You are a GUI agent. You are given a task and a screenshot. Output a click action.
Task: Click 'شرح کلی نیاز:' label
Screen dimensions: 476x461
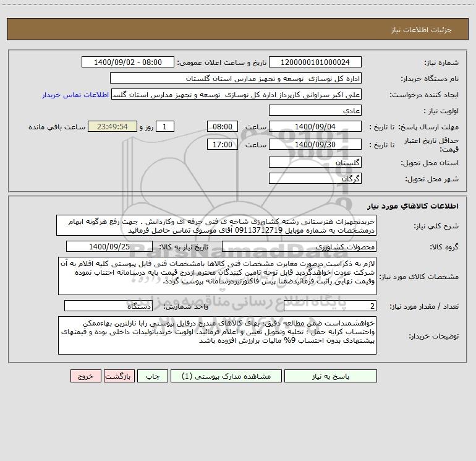436,226
